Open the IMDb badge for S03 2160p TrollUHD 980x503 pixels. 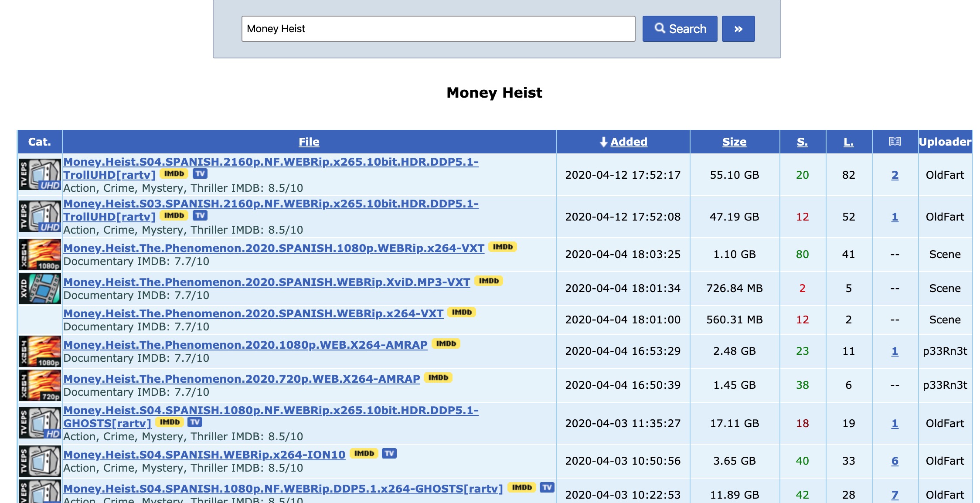pyautogui.click(x=174, y=216)
